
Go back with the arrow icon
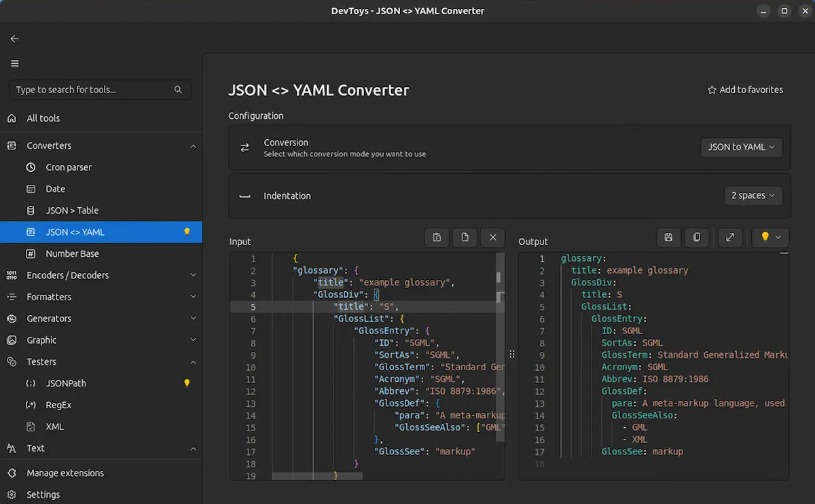coord(14,39)
